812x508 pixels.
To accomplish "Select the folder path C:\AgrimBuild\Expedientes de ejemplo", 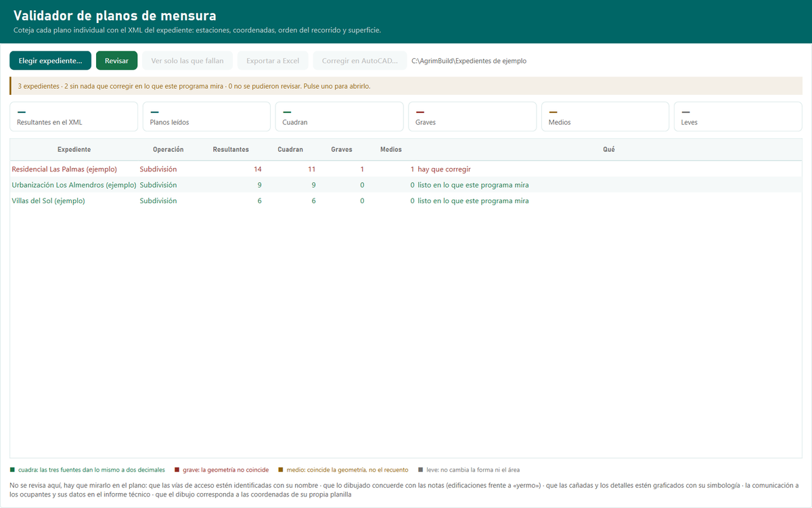I will click(x=469, y=61).
